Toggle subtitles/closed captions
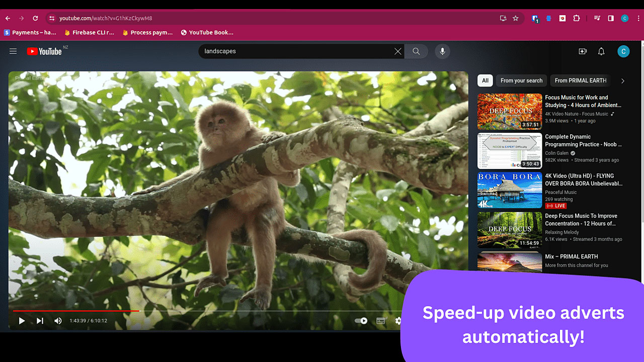This screenshot has height=362, width=644. point(381,321)
